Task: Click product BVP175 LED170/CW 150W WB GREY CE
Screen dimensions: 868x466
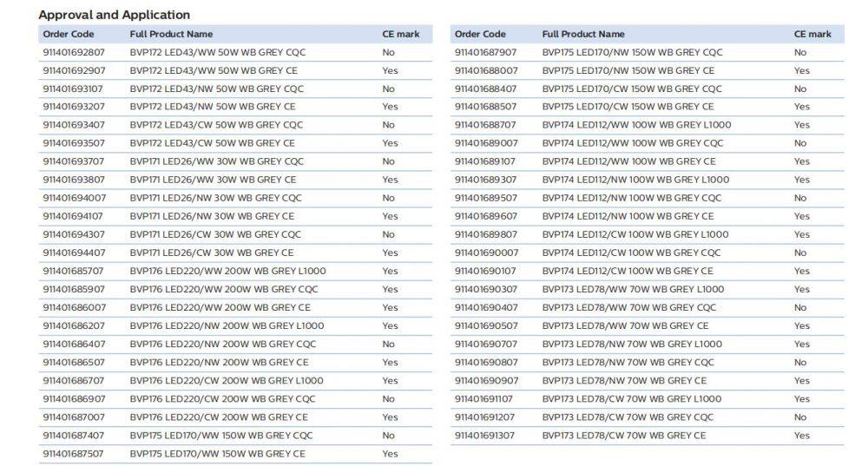Action: point(628,107)
